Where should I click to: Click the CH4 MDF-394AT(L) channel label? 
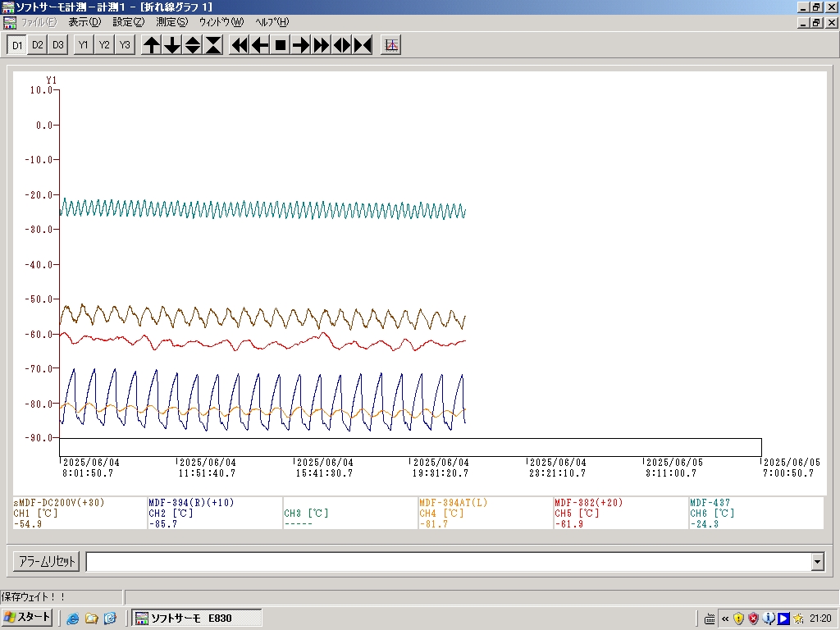tap(453, 503)
